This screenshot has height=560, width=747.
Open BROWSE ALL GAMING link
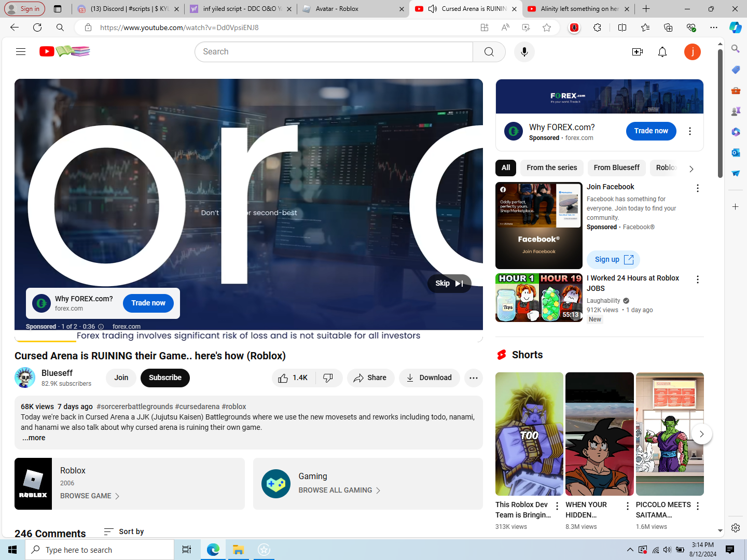click(339, 491)
